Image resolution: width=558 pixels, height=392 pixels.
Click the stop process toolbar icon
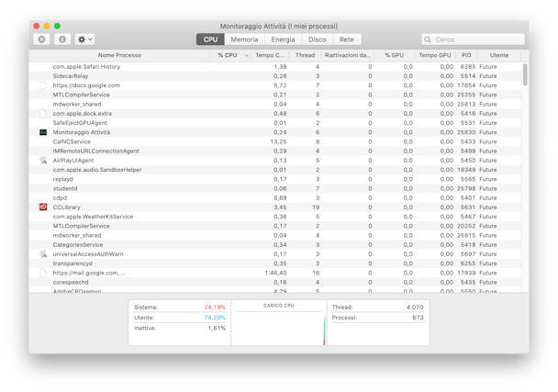click(41, 39)
